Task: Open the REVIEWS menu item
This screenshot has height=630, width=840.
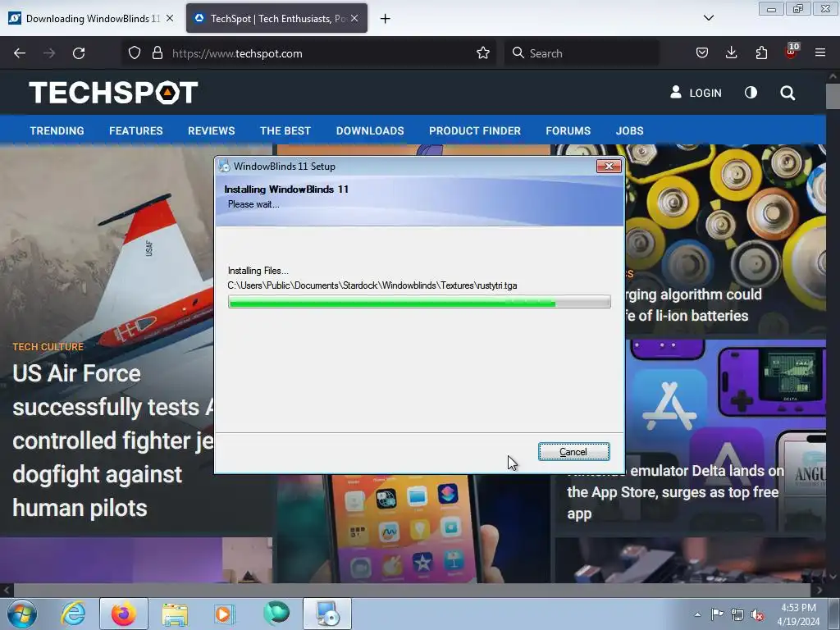Action: pyautogui.click(x=212, y=130)
